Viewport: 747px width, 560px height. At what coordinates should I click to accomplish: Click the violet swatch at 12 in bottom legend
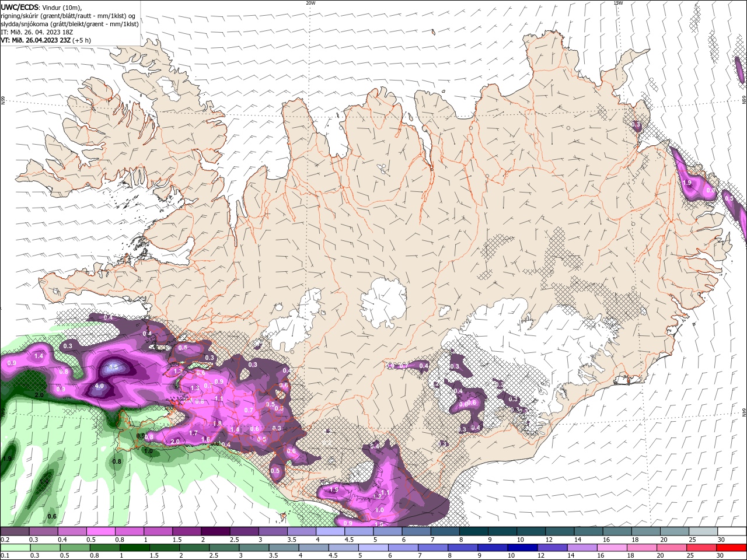point(552,548)
